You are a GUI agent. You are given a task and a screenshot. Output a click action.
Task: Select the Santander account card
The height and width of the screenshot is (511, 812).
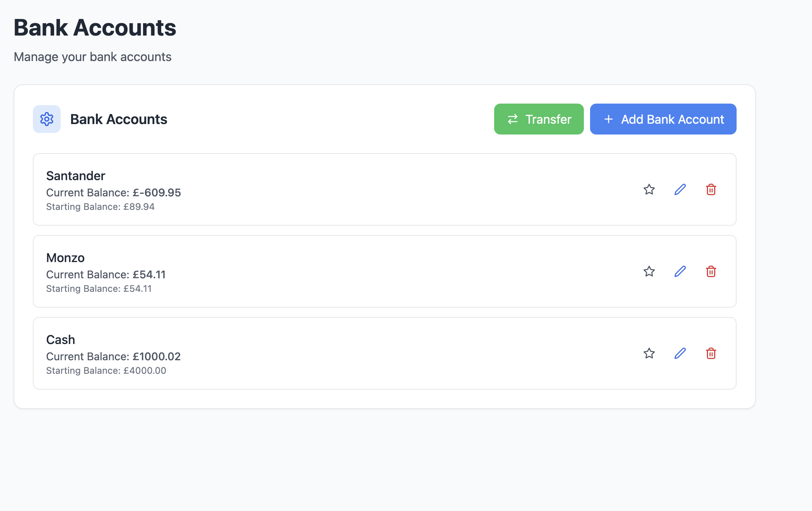coord(348,189)
